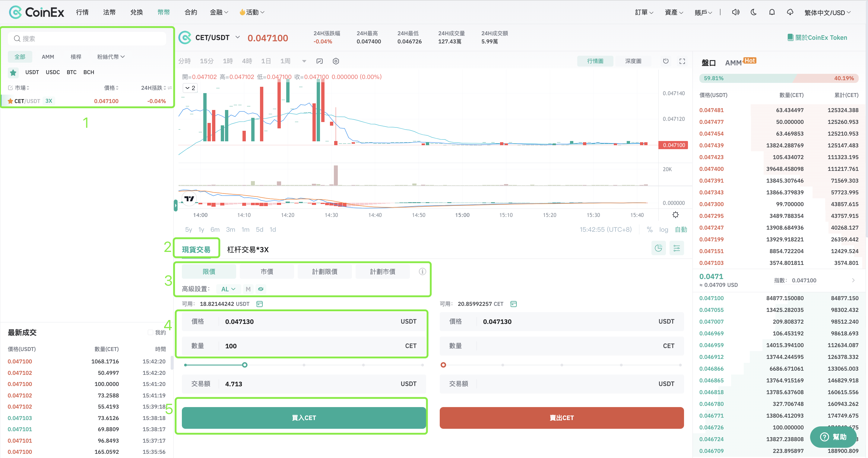This screenshot has width=868, height=458.
Task: Click the 賣出CET button
Action: [x=561, y=418]
